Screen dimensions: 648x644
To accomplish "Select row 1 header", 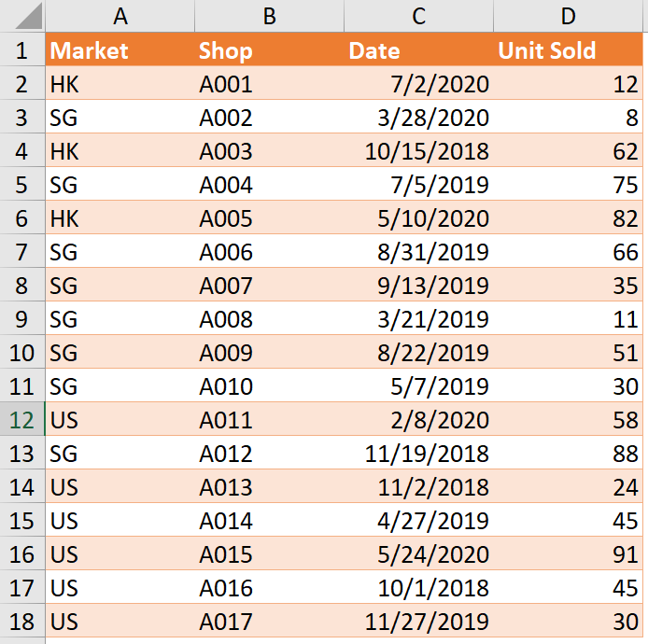I will coord(22,50).
